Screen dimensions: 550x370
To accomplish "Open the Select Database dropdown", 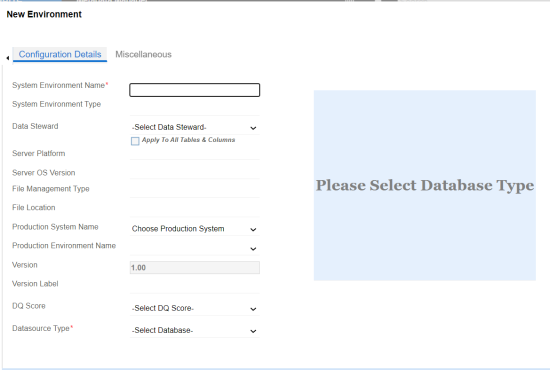I will [195, 331].
